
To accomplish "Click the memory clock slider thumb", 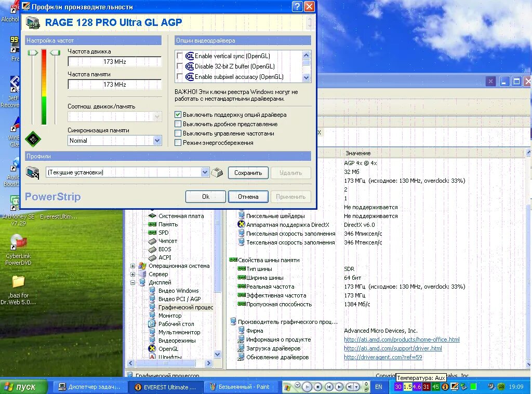I will click(x=55, y=52).
